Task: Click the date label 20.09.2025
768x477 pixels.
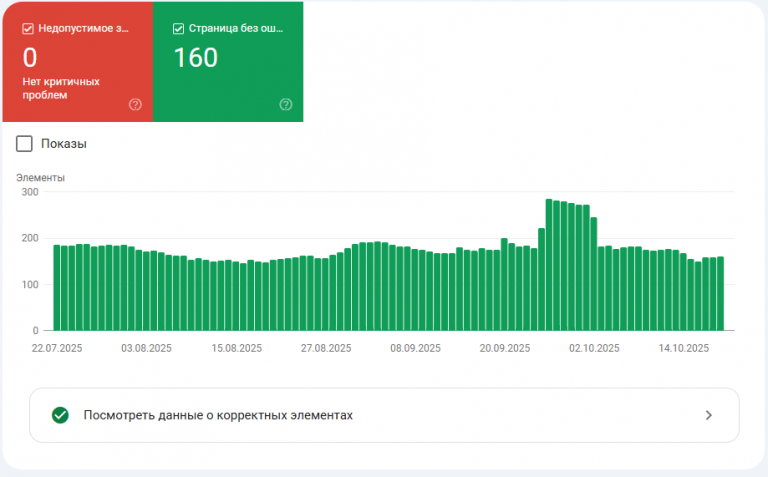Action: [x=504, y=348]
